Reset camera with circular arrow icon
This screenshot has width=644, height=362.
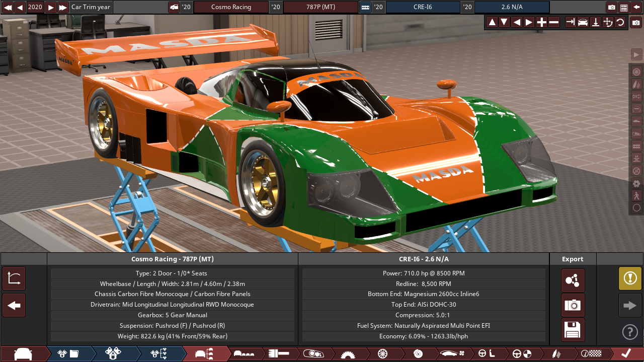click(620, 22)
